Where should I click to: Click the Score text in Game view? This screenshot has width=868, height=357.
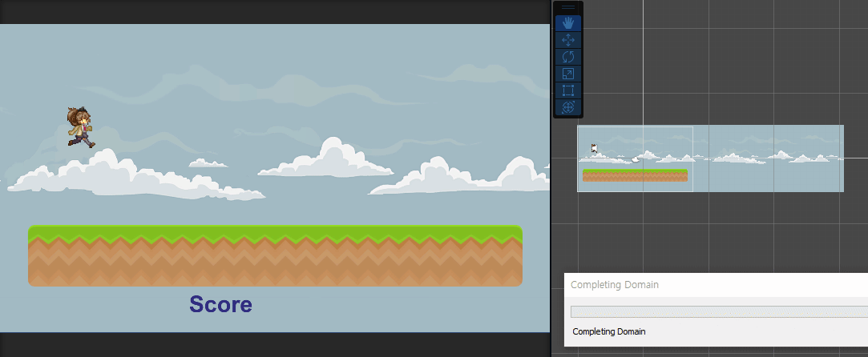(221, 304)
